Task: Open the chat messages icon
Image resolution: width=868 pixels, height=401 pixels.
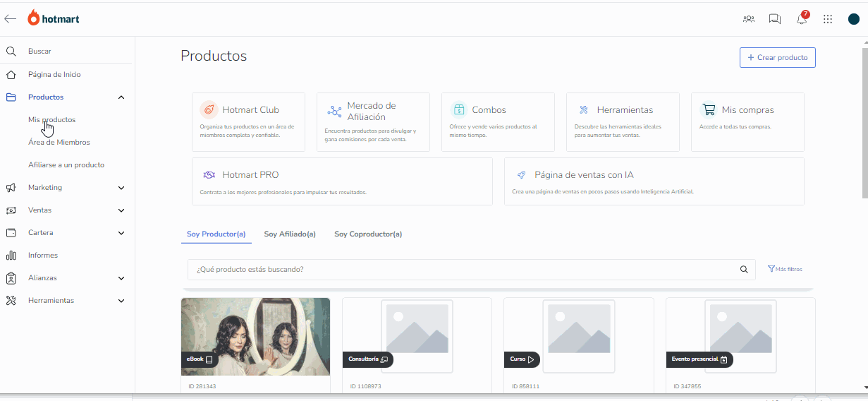Action: point(775,19)
